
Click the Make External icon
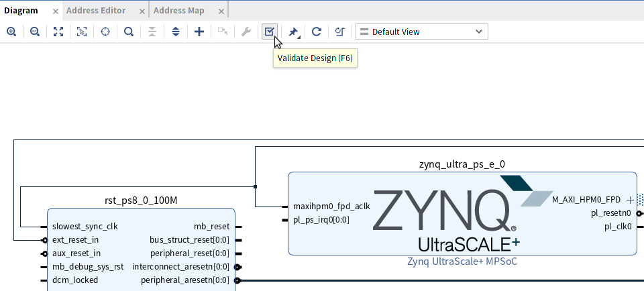[223, 32]
